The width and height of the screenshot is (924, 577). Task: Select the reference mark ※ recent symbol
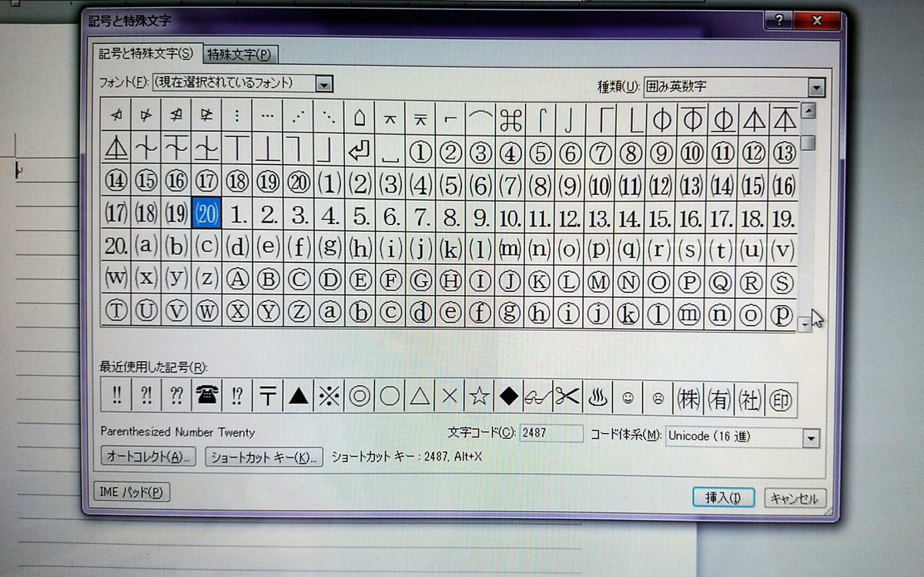point(329,397)
